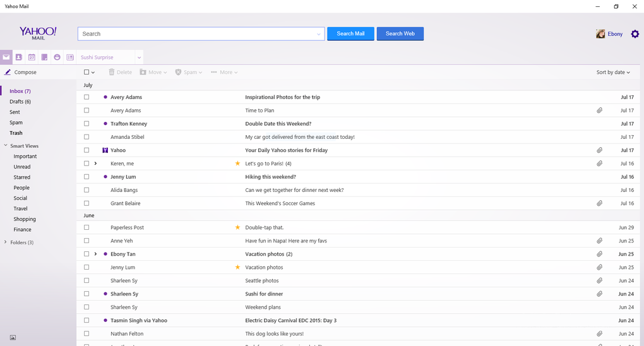The height and width of the screenshot is (346, 644).
Task: Select the Amanda Stibel email checkbox
Action: coord(86,137)
